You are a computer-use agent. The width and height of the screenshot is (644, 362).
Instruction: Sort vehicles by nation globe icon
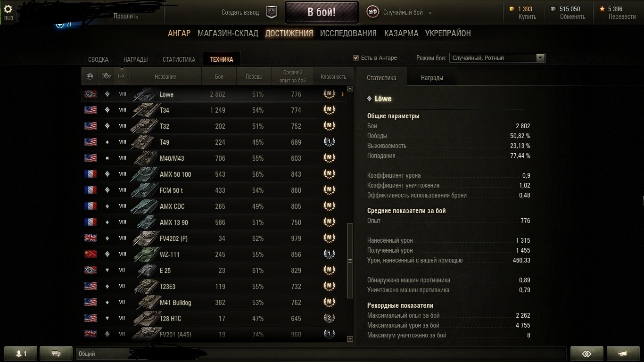(90, 76)
